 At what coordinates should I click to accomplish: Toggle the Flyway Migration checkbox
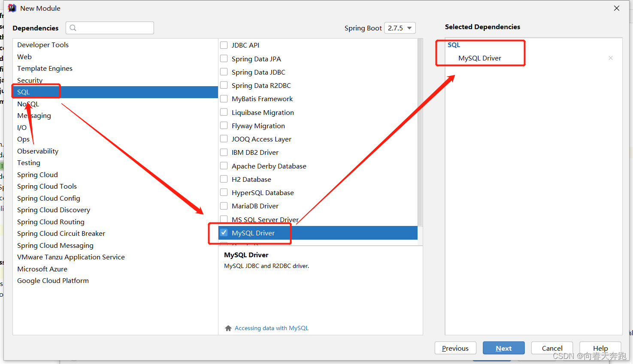pyautogui.click(x=224, y=126)
